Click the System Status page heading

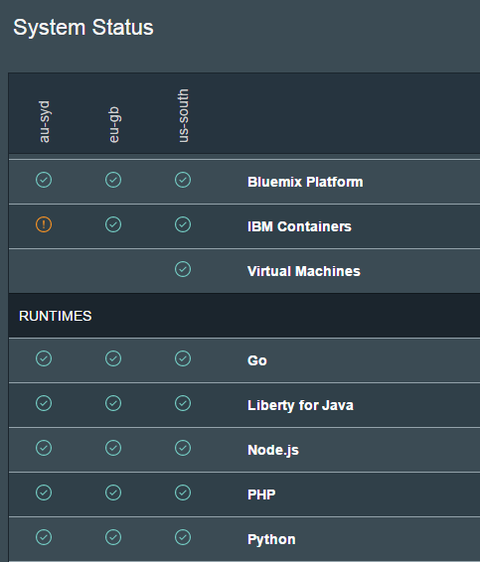pyautogui.click(x=83, y=27)
